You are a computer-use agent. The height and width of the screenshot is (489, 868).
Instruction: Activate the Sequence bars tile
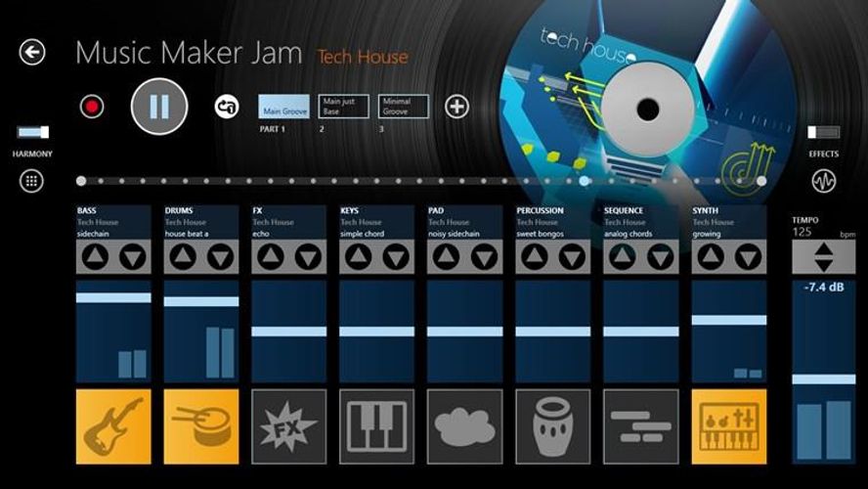641,426
